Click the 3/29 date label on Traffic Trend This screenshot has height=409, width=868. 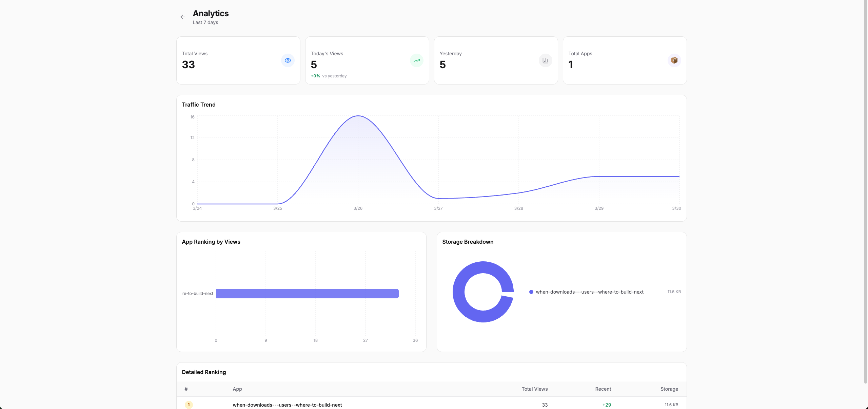(599, 208)
